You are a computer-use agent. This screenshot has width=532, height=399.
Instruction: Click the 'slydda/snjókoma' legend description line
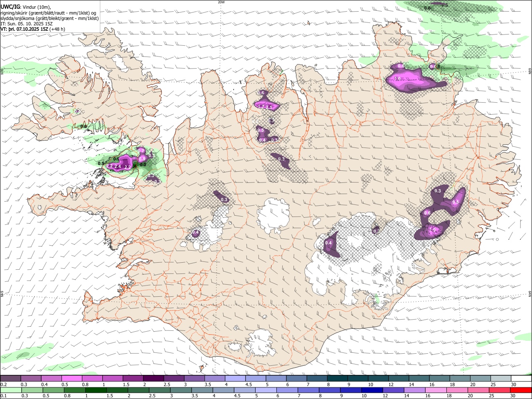(50, 18)
